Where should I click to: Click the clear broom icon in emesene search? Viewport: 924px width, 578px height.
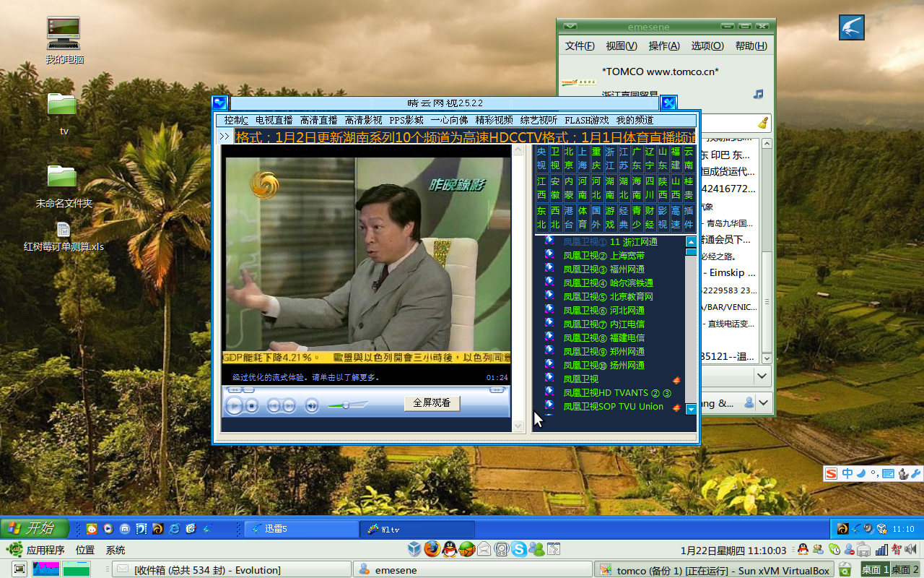point(763,123)
